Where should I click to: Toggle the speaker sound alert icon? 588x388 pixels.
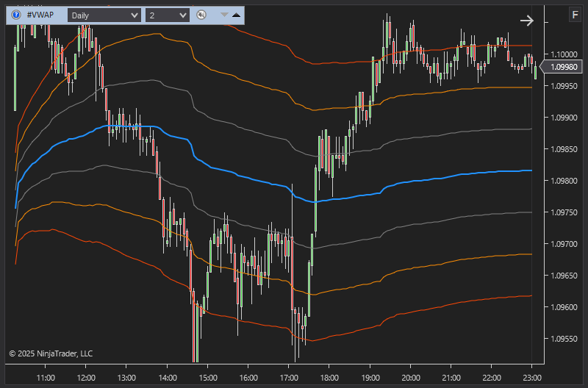point(202,15)
